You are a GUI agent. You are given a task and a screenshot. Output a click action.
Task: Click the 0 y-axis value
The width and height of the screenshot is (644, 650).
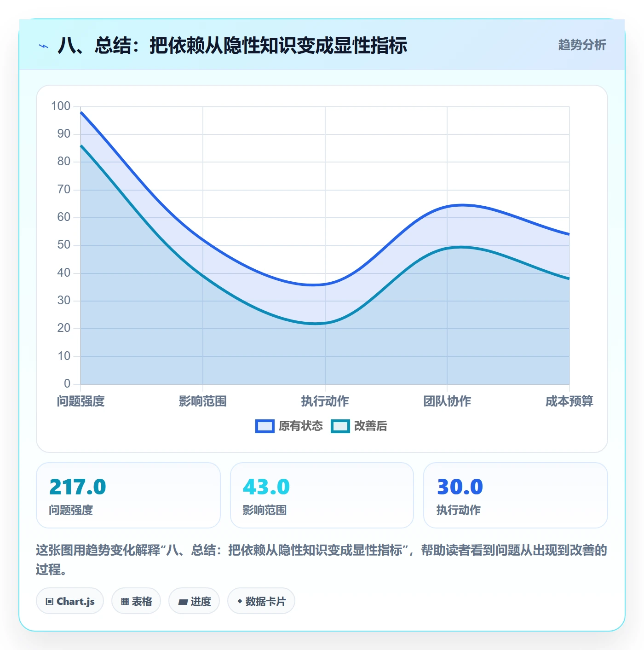[x=67, y=384]
